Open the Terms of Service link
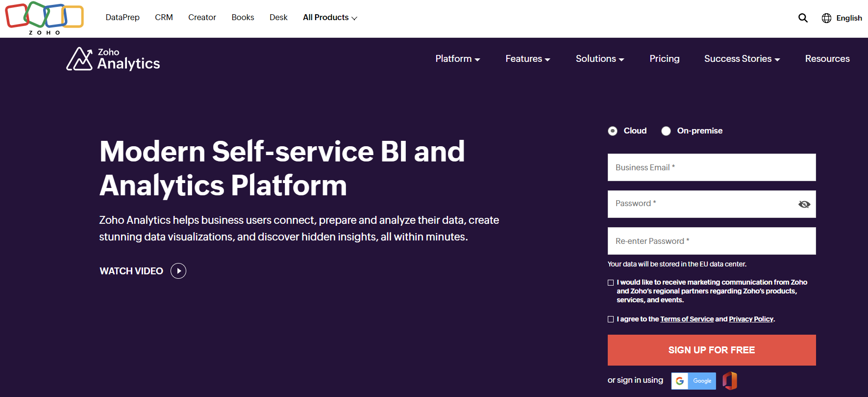The image size is (868, 397). (687, 319)
